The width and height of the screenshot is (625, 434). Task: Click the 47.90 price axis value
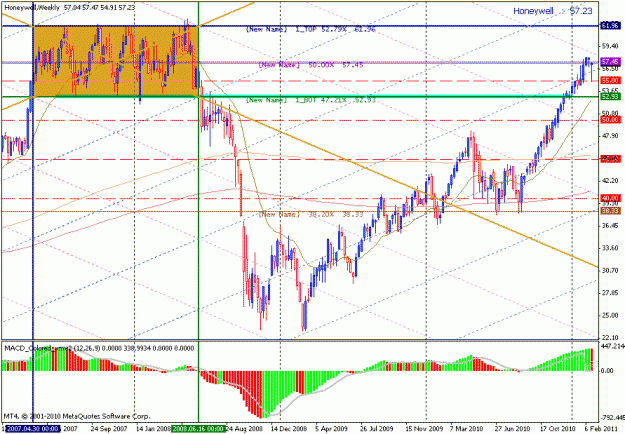pos(610,136)
